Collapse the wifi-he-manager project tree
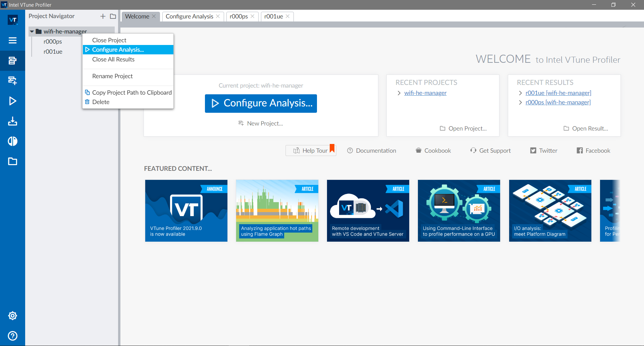The width and height of the screenshot is (644, 346). click(x=32, y=32)
